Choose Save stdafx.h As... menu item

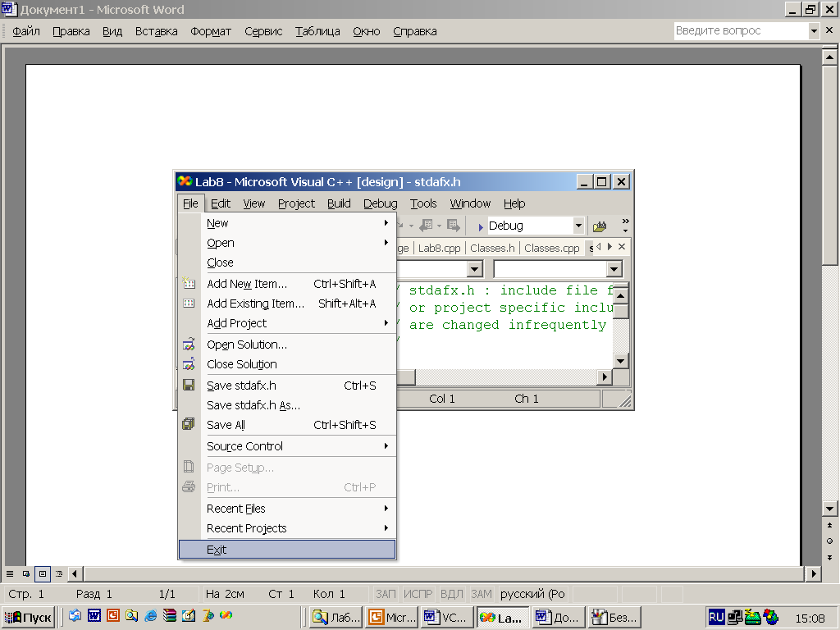[287, 405]
